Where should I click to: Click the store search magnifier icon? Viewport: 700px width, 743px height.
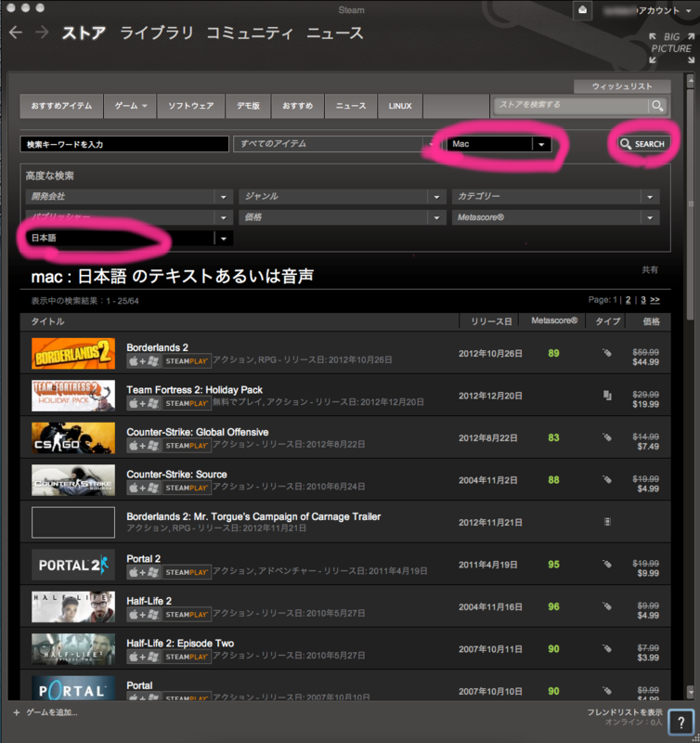(x=657, y=106)
